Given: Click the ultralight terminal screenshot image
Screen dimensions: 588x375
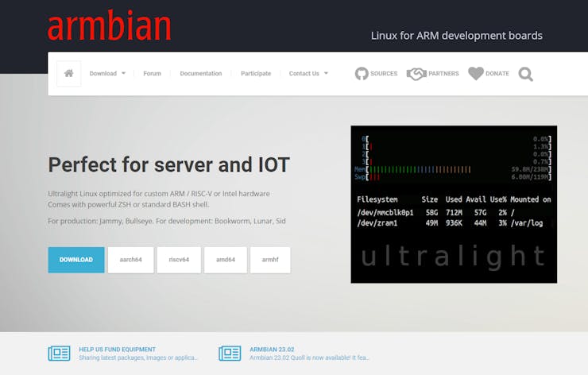Looking at the screenshot, I should [454, 204].
